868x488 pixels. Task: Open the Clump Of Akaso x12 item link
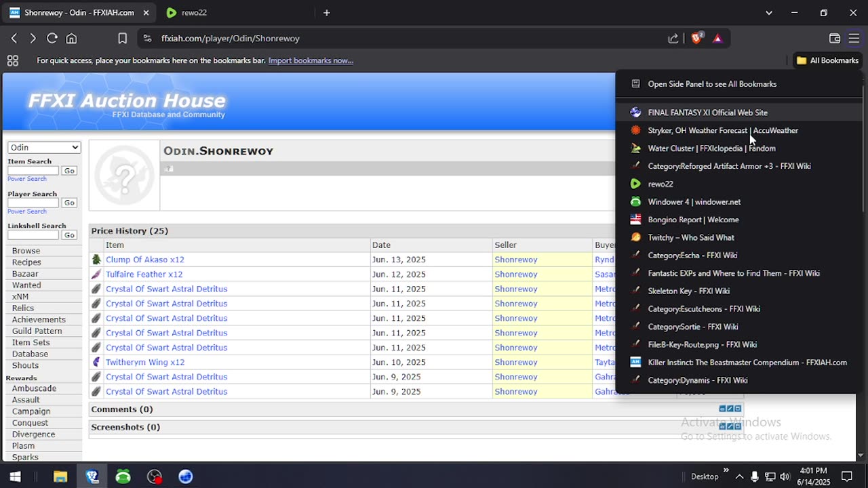point(145,260)
